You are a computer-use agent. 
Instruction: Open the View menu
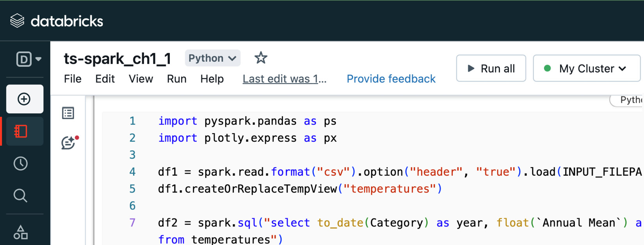141,79
